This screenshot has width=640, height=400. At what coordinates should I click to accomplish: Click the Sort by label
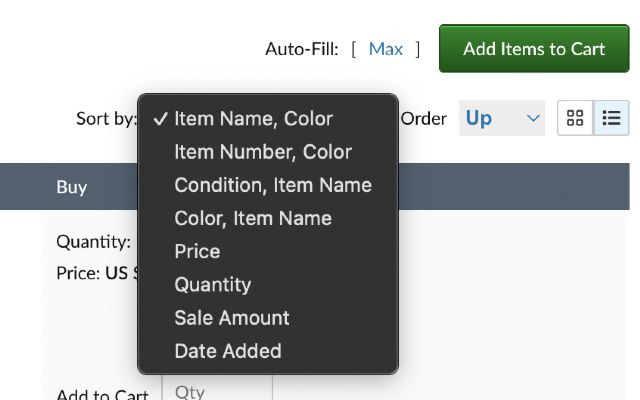tap(106, 118)
